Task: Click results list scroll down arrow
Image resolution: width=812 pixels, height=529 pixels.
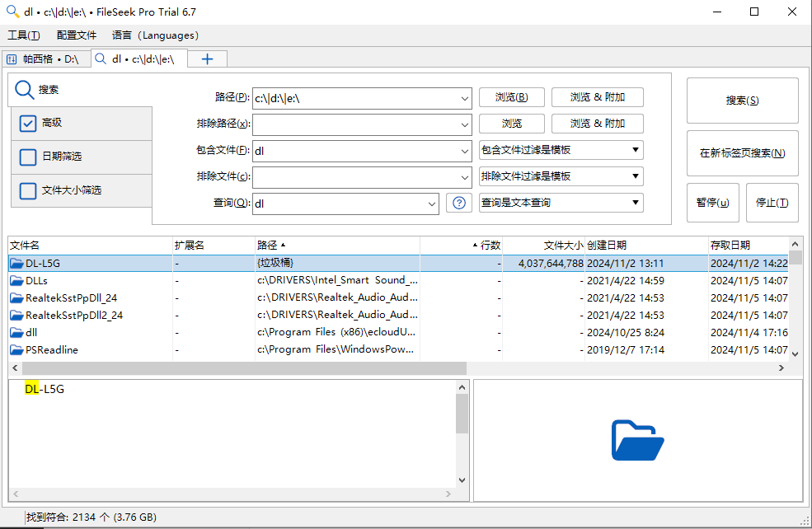Action: coord(795,354)
